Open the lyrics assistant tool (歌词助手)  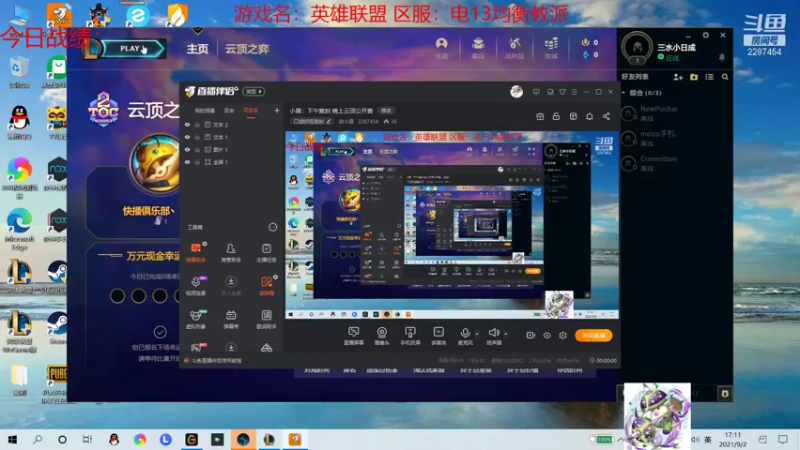tap(266, 319)
